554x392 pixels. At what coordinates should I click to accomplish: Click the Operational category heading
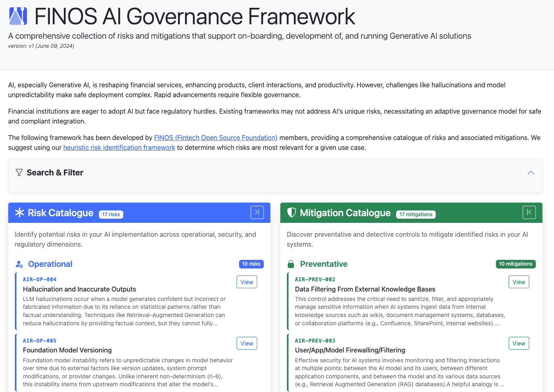click(x=50, y=264)
